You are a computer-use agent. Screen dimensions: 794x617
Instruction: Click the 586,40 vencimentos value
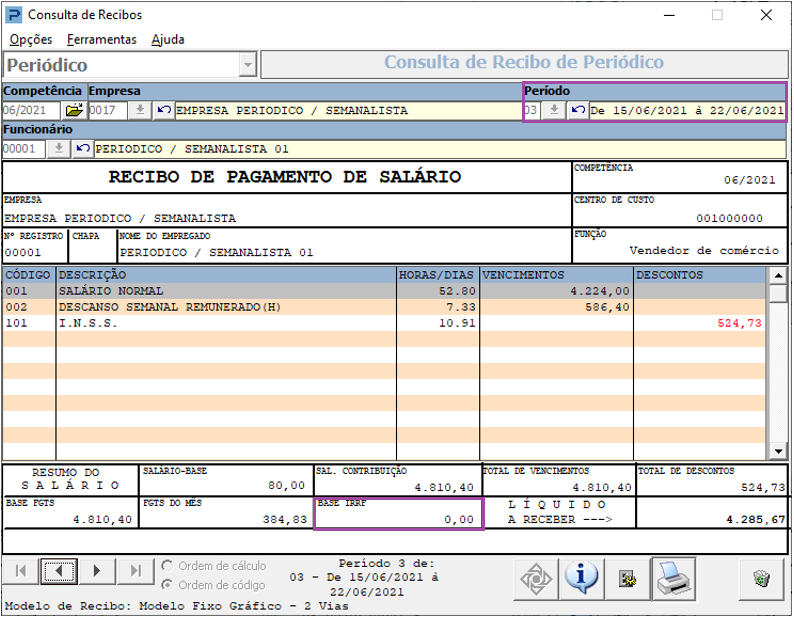click(607, 307)
